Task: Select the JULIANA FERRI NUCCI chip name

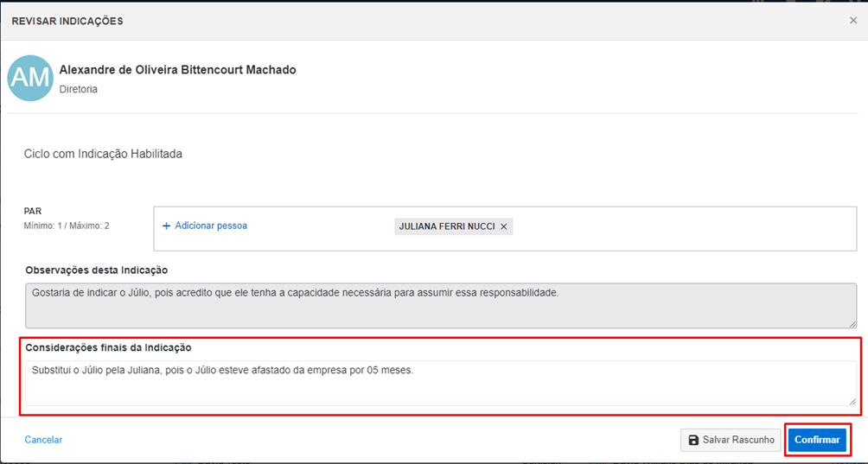Action: (x=446, y=226)
